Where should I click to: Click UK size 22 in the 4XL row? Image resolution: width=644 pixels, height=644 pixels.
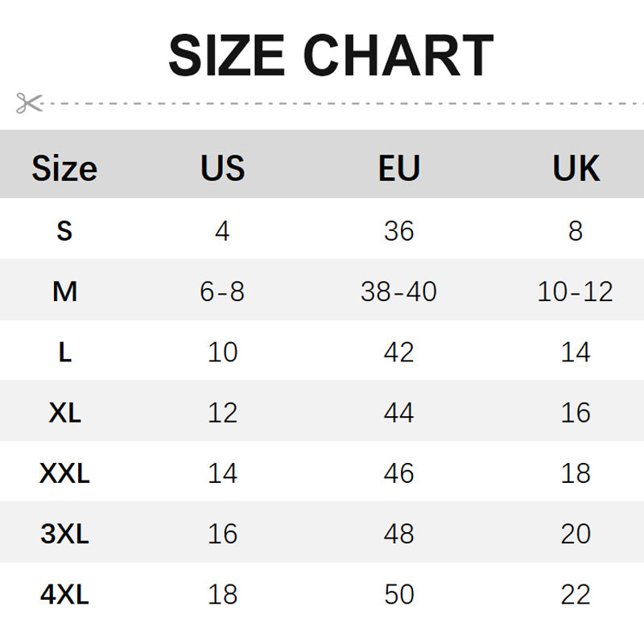point(576,595)
